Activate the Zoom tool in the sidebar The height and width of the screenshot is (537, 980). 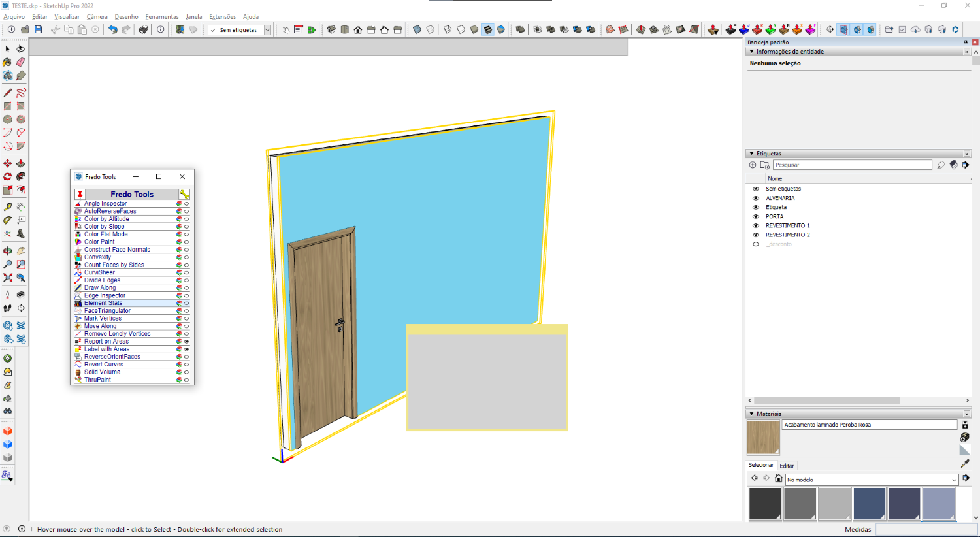(x=8, y=263)
